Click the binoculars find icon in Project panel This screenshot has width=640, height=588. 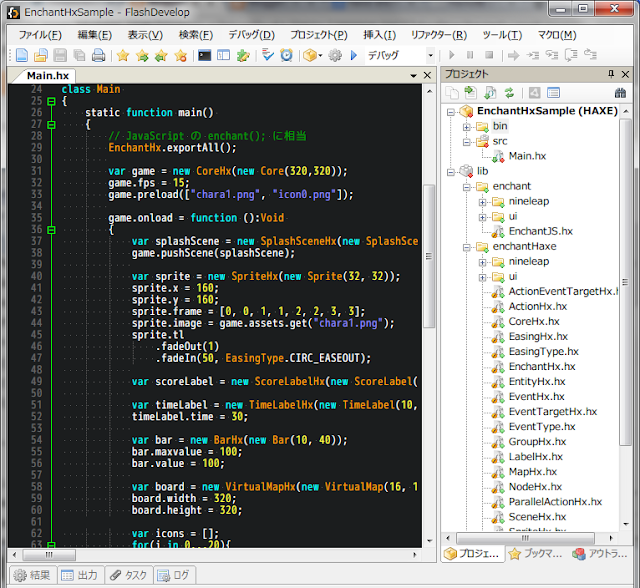(620, 93)
